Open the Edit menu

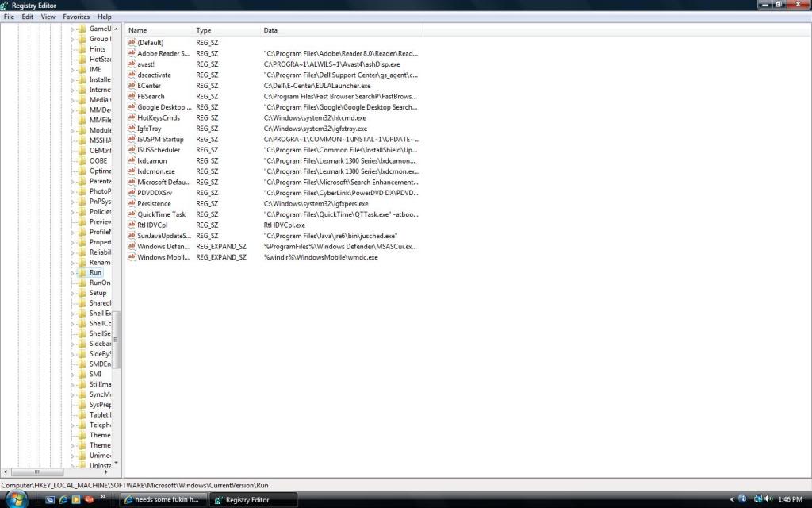pyautogui.click(x=28, y=17)
